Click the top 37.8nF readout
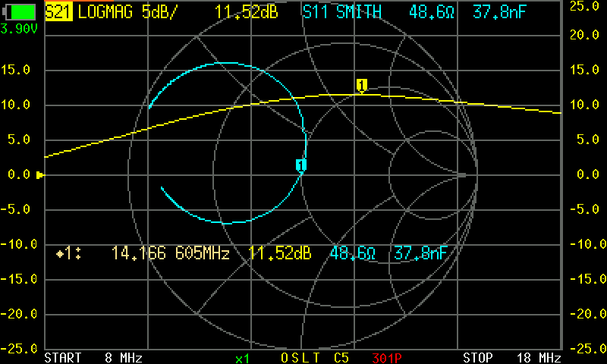The image size is (607, 364). pyautogui.click(x=499, y=12)
